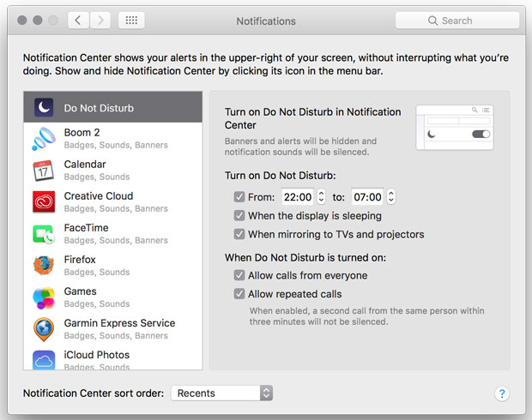Viewport: 532px width, 420px height.
Task: Click stepper arrows for From time 22:00
Action: (321, 196)
